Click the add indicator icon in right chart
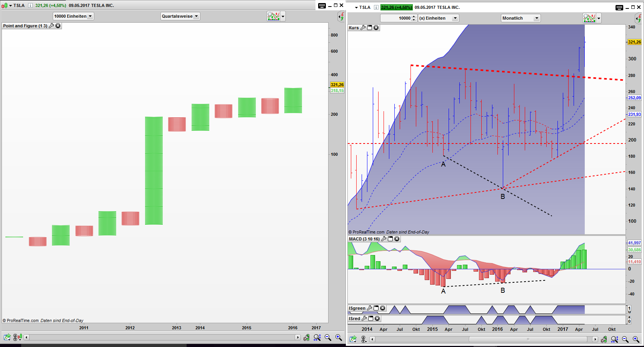This screenshot has width=644, height=347. (x=589, y=18)
